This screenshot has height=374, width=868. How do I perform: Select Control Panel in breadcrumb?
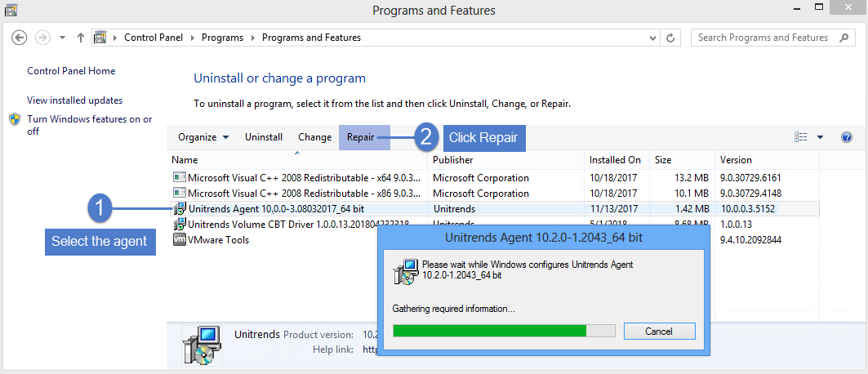(x=154, y=38)
